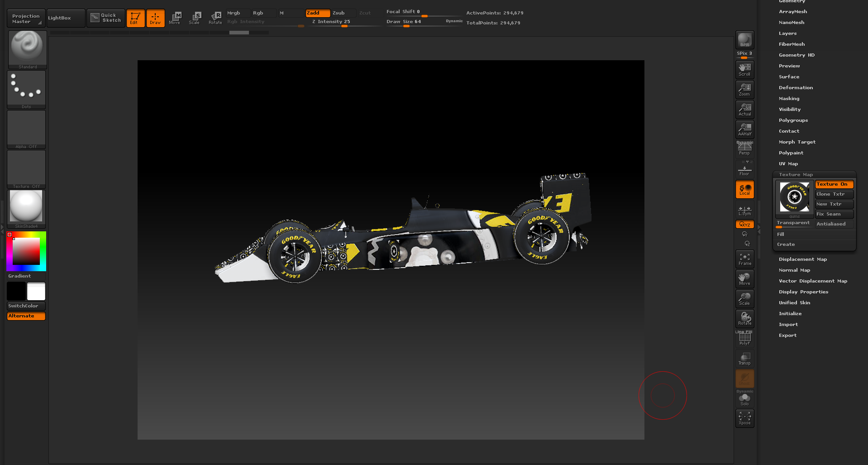
Task: Toggle the Floor grid
Action: [x=744, y=169]
